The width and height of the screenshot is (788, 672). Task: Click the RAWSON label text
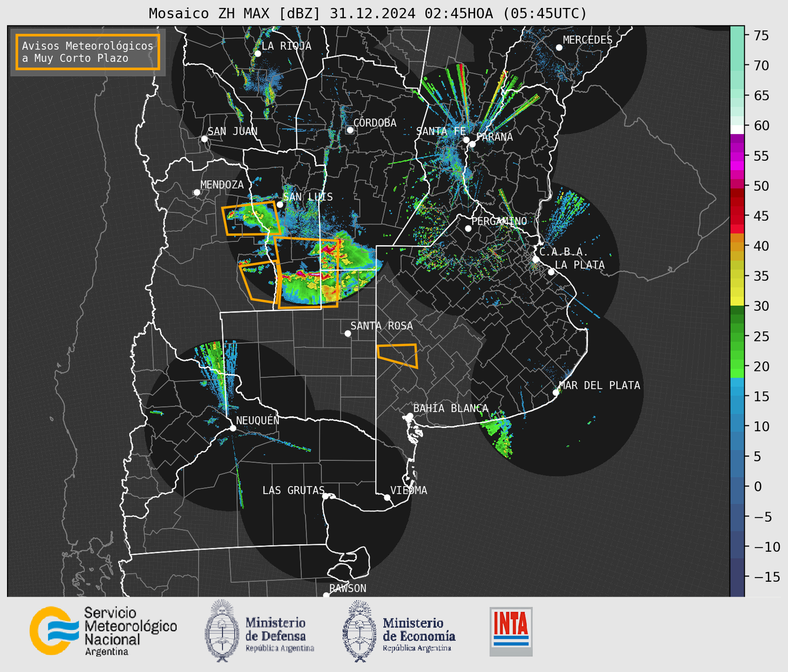coord(348,588)
